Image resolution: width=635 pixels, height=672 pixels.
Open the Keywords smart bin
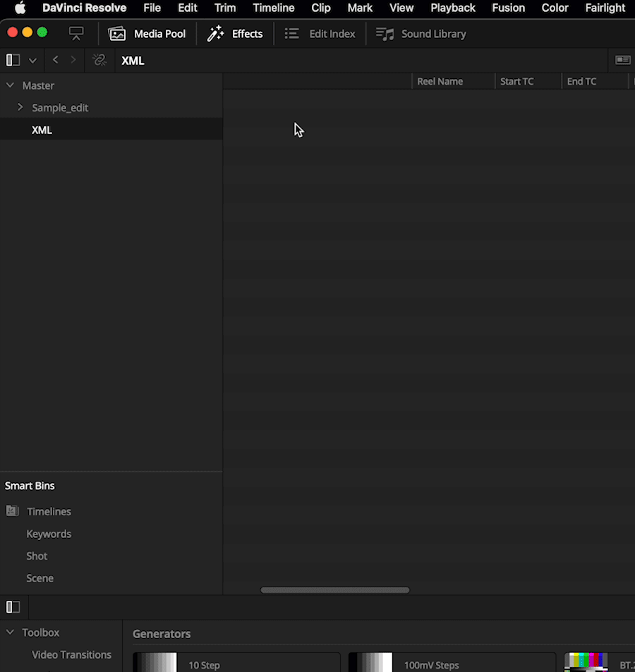[x=49, y=534]
